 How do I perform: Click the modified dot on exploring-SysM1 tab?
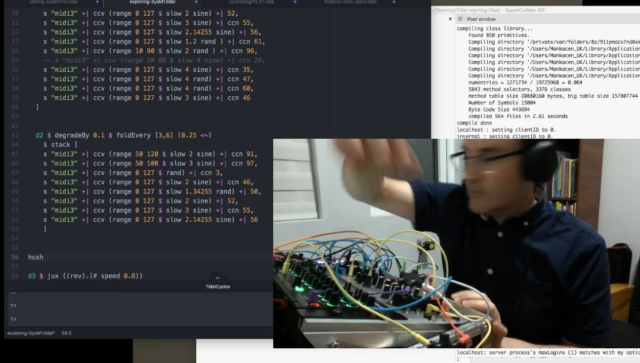click(x=196, y=2)
